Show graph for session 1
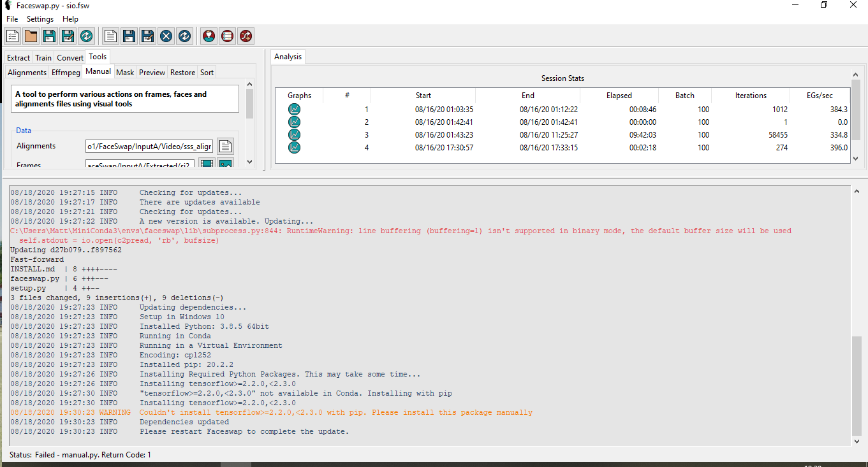 coord(294,109)
